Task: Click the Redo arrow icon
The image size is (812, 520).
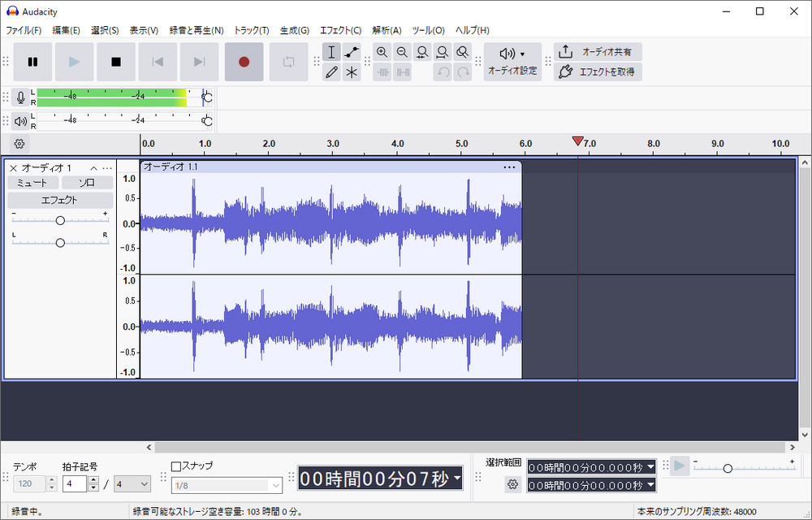Action: (x=463, y=72)
